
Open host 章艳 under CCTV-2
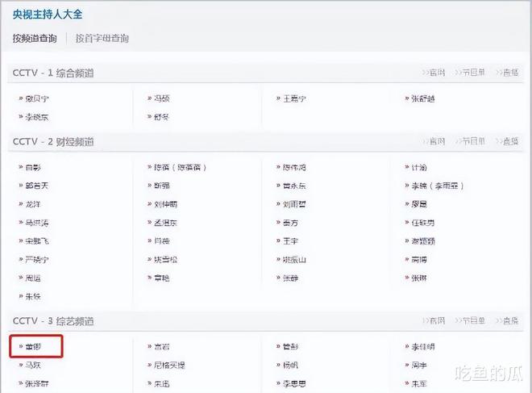coord(162,278)
